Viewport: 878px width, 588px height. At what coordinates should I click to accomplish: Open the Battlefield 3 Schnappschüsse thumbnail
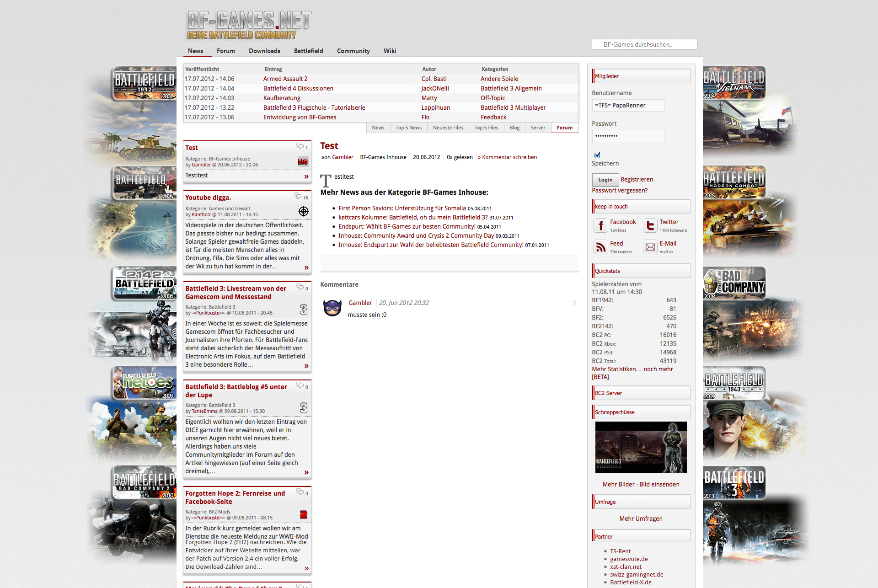(641, 447)
